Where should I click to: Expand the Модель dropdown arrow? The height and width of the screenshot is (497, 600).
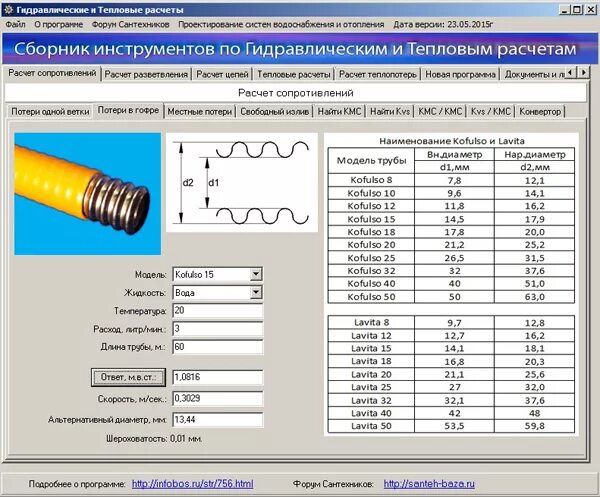tap(256, 274)
